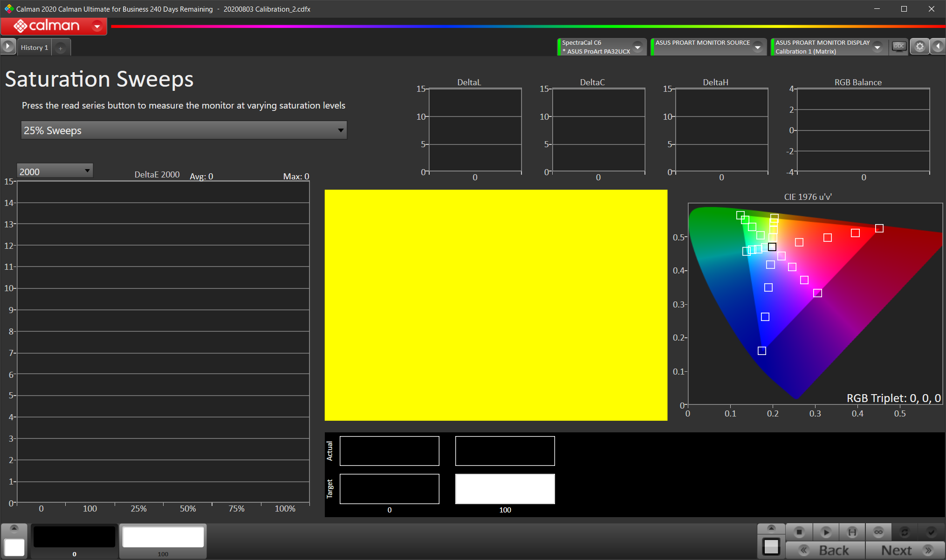Image resolution: width=946 pixels, height=560 pixels.
Task: Click the Calman app icon in title bar
Action: click(9, 9)
